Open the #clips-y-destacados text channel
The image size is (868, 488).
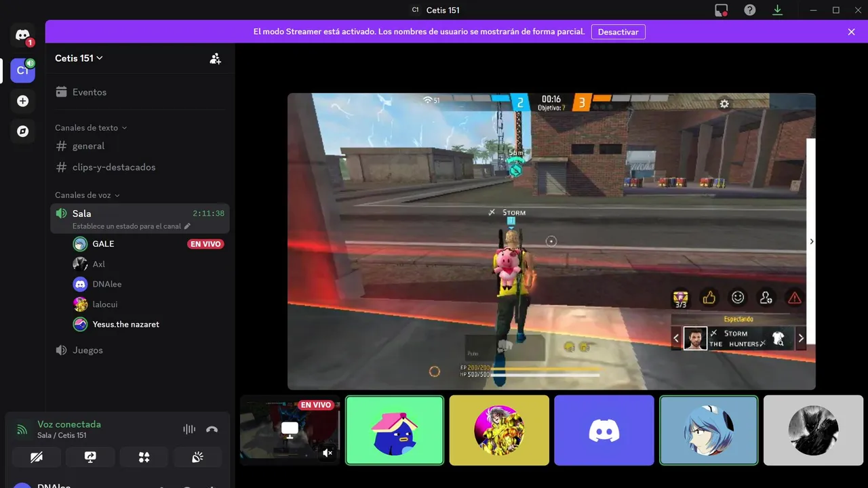click(x=140, y=167)
